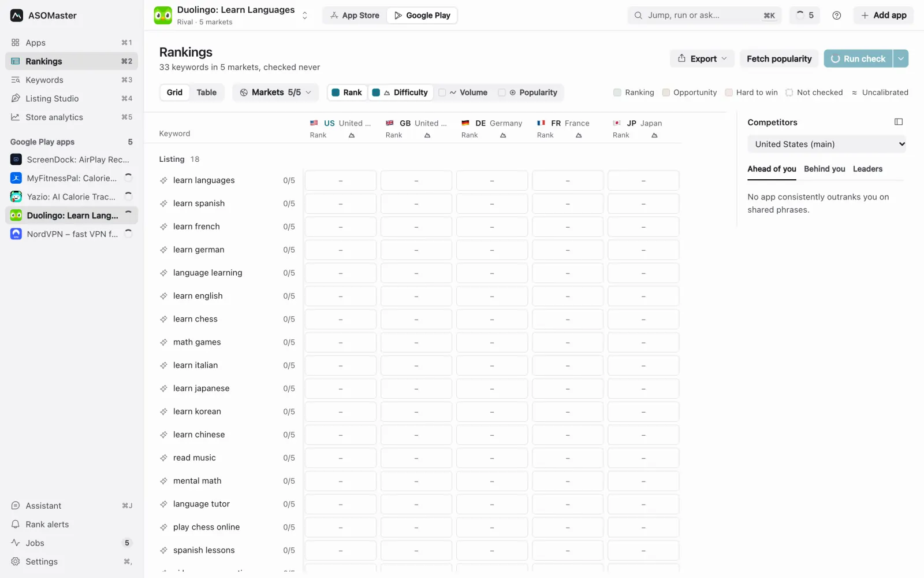This screenshot has height=578, width=924.
Task: Collapse the Competitors panel icon
Action: pos(899,122)
